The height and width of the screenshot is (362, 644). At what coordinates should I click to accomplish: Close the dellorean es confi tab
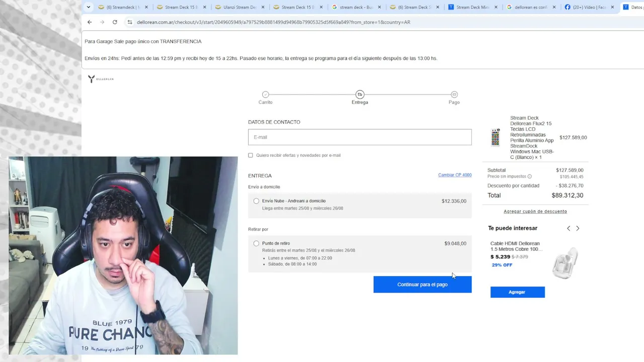point(554,7)
